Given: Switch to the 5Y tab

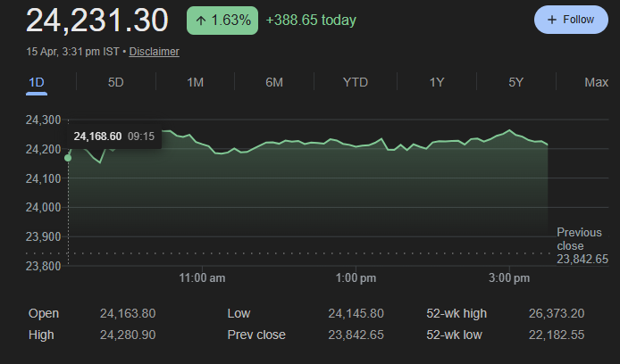Looking at the screenshot, I should point(515,83).
